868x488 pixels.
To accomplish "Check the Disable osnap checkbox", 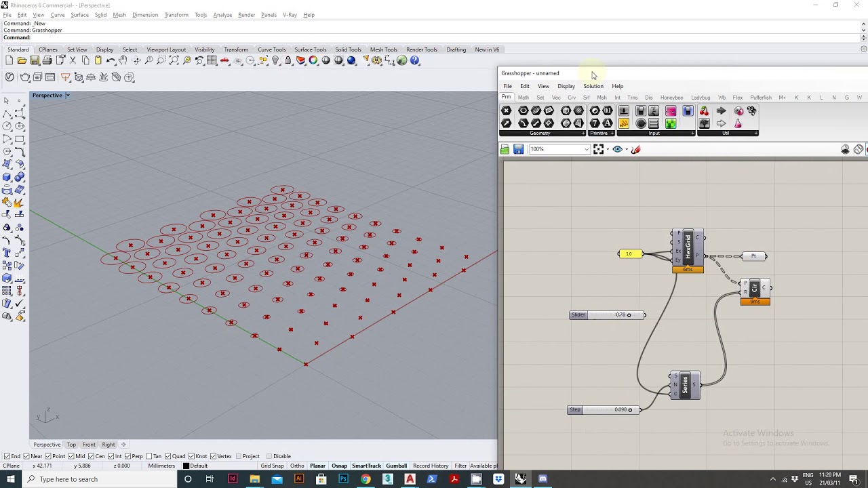I will (x=269, y=456).
